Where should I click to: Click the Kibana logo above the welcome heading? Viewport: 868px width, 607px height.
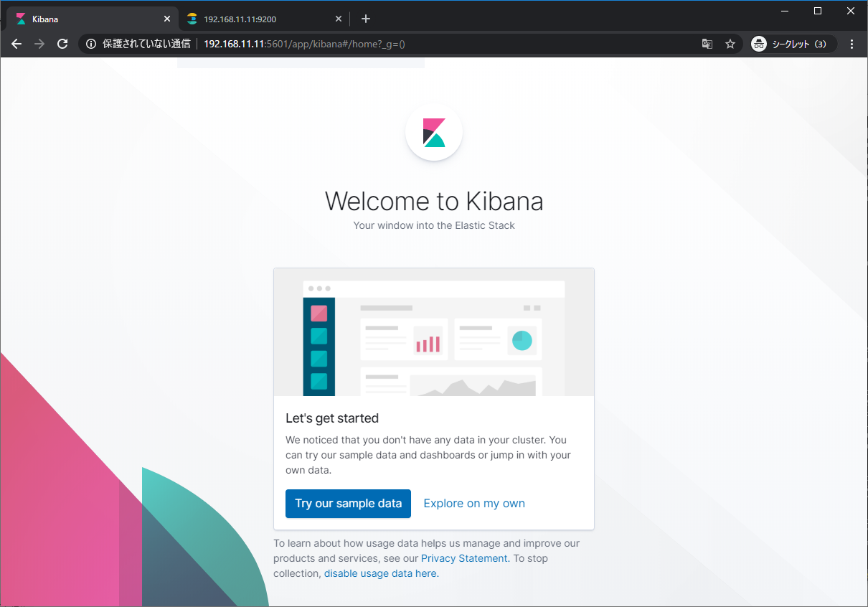tap(433, 133)
